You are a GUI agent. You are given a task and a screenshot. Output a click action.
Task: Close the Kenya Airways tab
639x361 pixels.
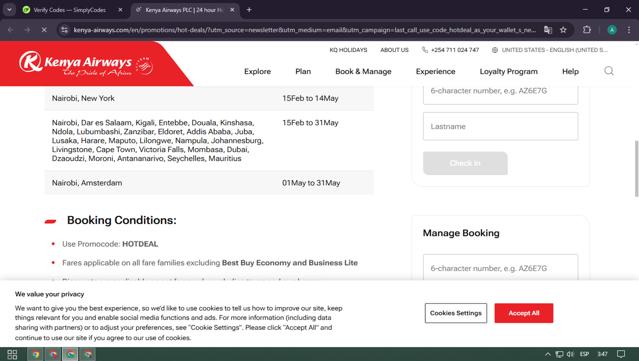232,10
